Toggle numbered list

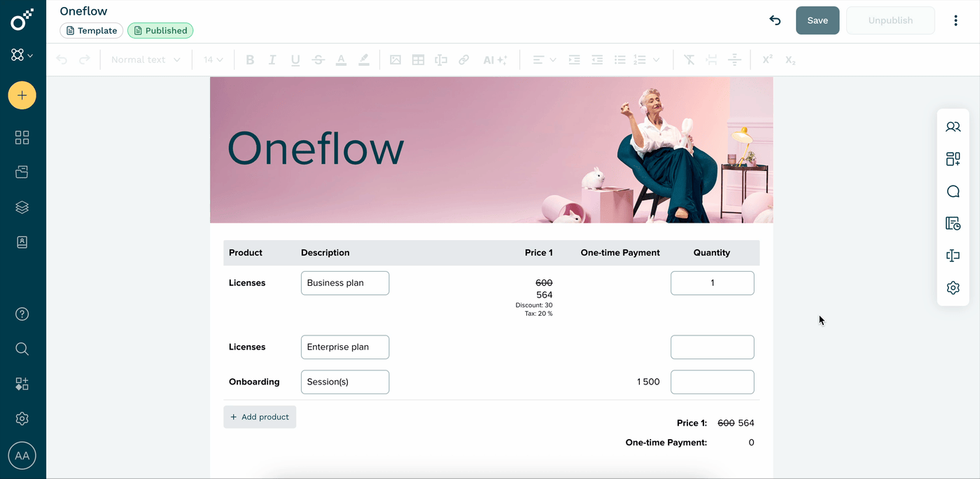[x=640, y=60]
